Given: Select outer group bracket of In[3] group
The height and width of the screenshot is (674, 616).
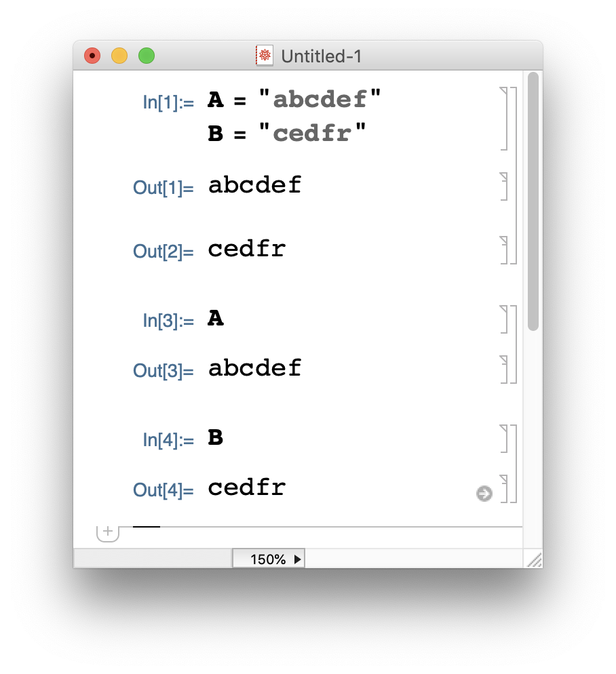Looking at the screenshot, I should [x=514, y=344].
